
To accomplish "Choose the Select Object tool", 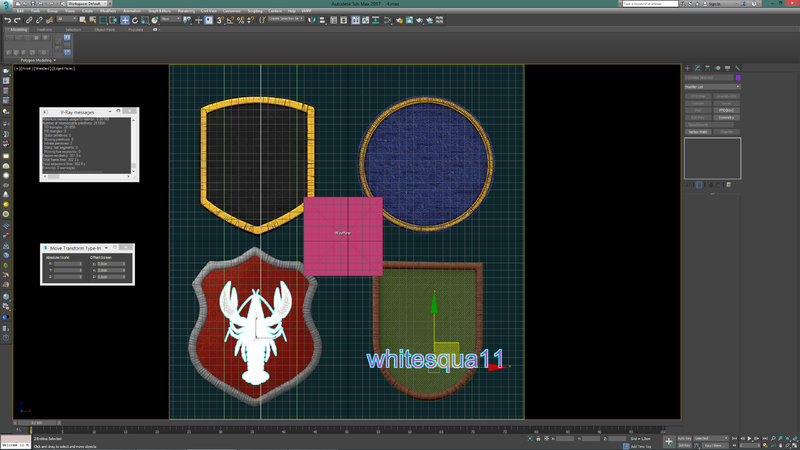I will pyautogui.click(x=83, y=20).
